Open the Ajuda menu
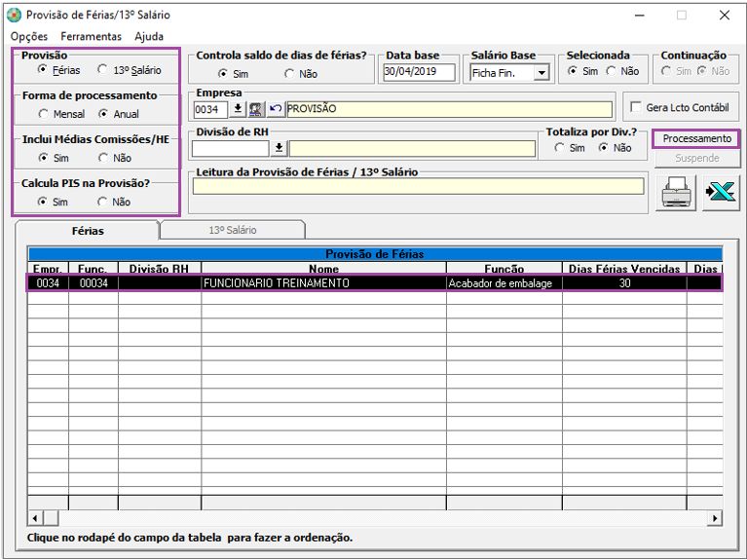Viewport: 747px width, 560px height. coord(149,36)
